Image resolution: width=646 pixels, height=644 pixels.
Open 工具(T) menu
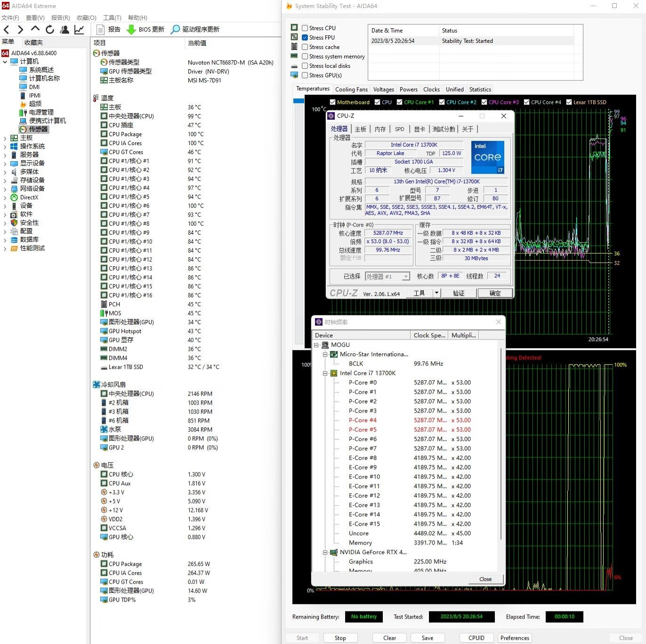pos(112,17)
